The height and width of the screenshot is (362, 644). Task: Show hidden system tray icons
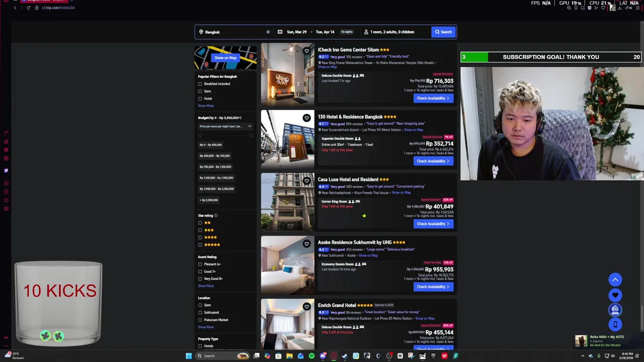click(583, 356)
